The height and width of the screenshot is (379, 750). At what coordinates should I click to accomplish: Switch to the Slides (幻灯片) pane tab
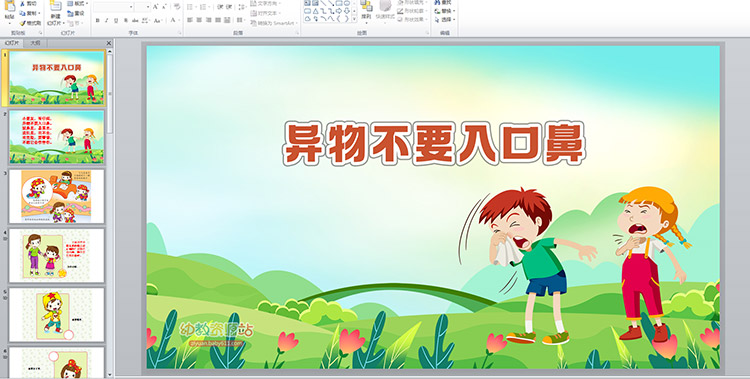[12, 43]
